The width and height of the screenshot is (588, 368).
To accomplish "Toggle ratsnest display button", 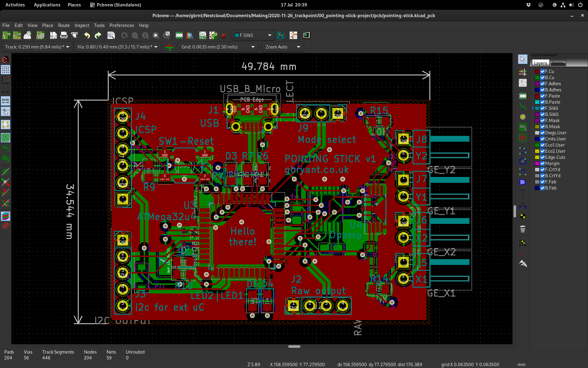I will point(6,125).
